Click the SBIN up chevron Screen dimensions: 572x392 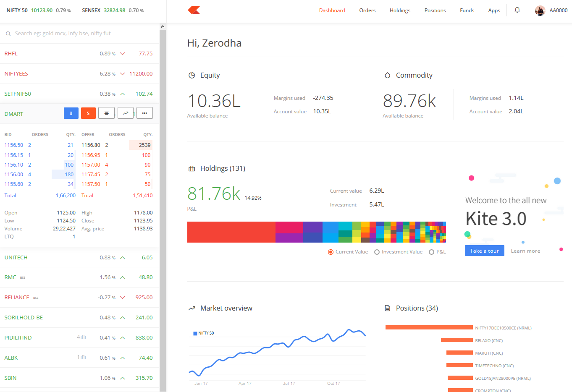[123, 378]
